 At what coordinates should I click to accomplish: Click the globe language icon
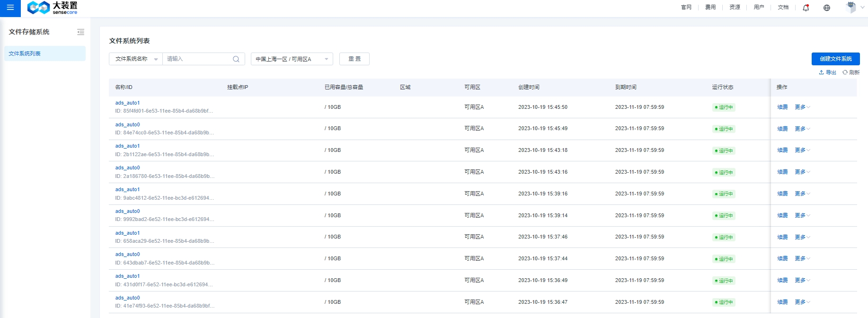coord(826,8)
